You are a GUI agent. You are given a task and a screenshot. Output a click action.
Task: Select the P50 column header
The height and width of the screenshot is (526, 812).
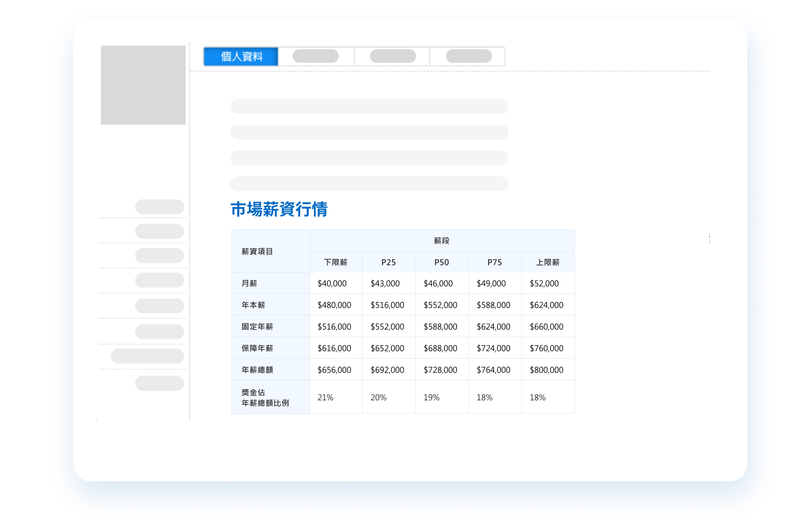click(442, 262)
